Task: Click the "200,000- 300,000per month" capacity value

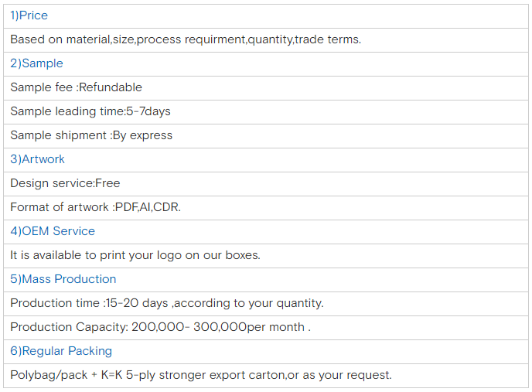Action: [x=220, y=327]
